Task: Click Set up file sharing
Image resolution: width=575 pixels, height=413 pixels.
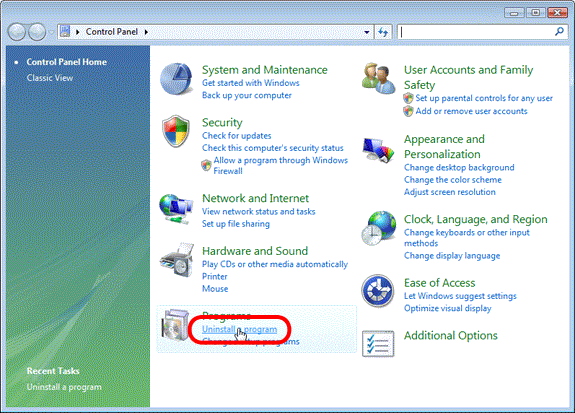Action: 236,224
